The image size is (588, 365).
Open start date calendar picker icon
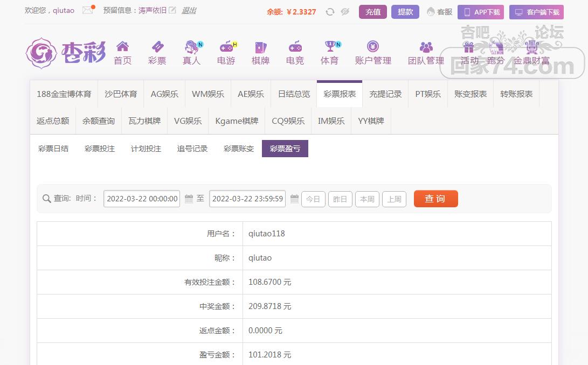(x=189, y=199)
